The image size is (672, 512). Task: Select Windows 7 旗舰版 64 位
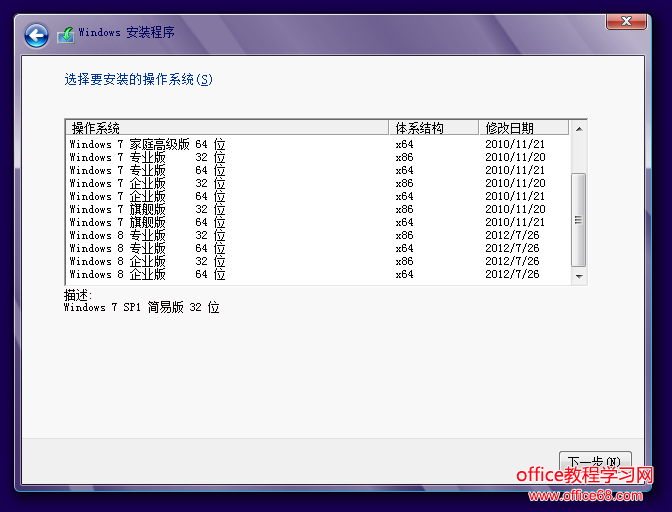click(x=318, y=222)
